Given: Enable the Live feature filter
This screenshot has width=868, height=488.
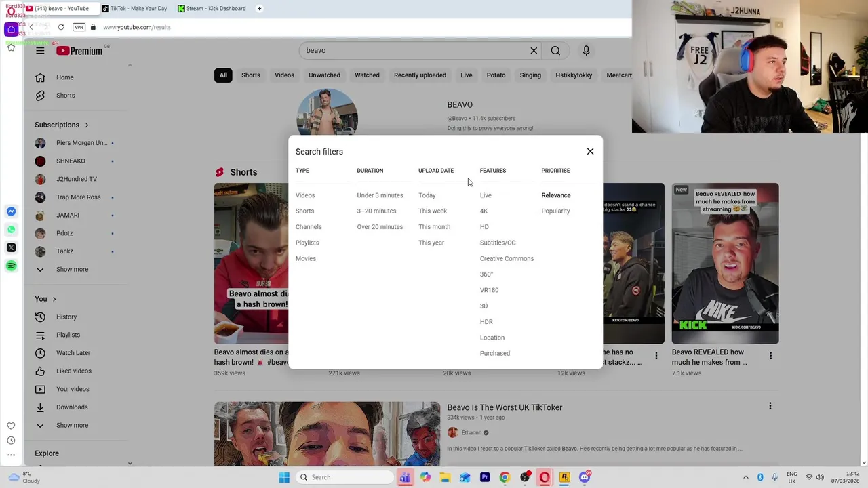Looking at the screenshot, I should 486,195.
